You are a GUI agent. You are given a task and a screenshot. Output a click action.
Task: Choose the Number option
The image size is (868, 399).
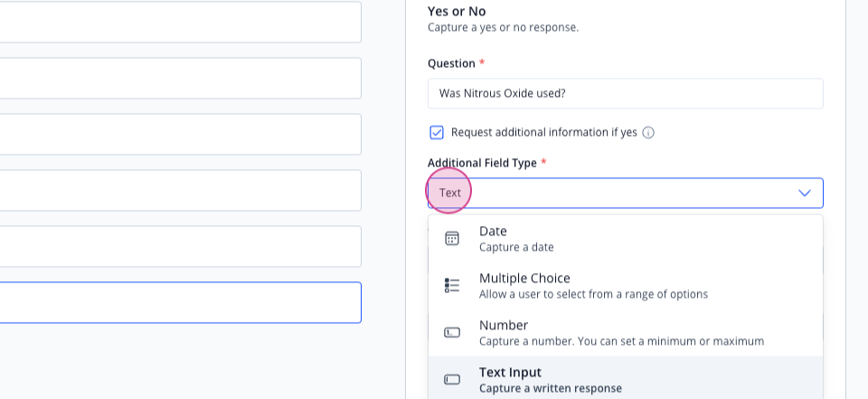pyautogui.click(x=625, y=333)
